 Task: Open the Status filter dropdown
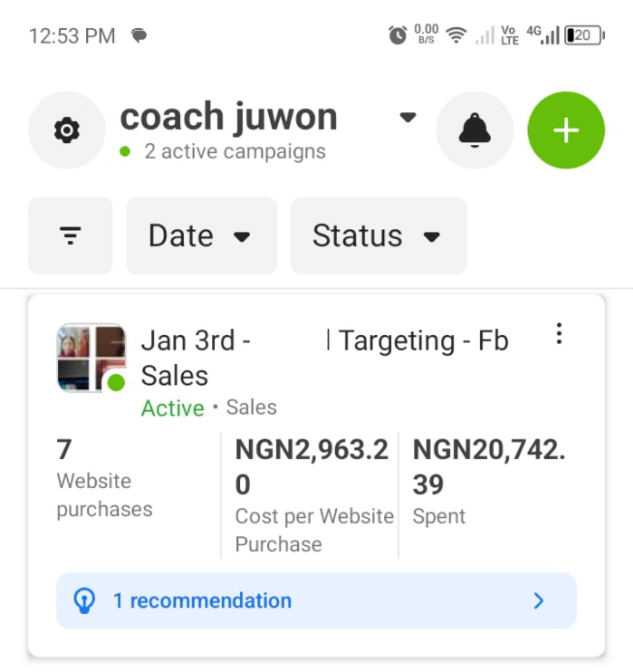[x=378, y=235]
